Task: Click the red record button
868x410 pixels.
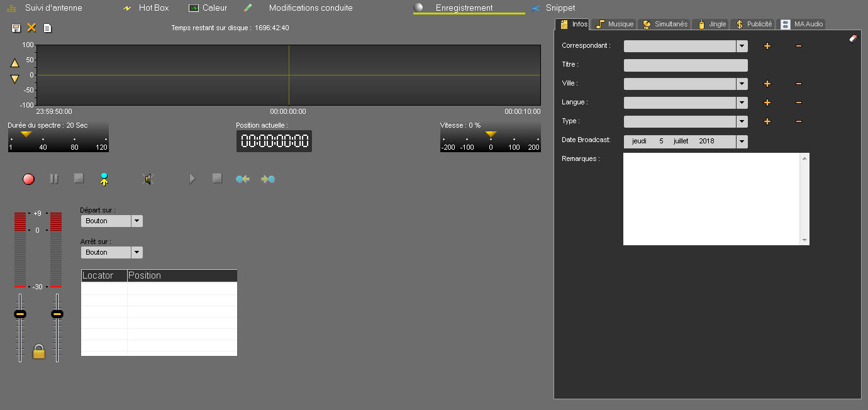Action: point(28,179)
